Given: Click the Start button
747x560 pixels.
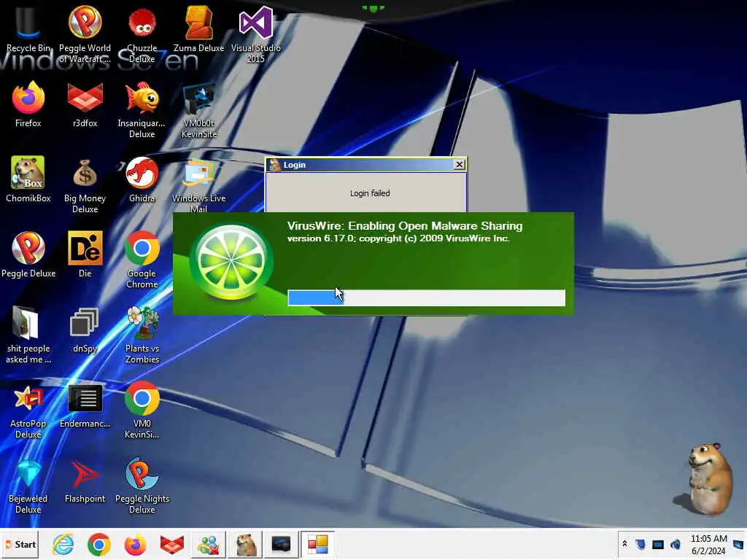Looking at the screenshot, I should click(x=20, y=544).
